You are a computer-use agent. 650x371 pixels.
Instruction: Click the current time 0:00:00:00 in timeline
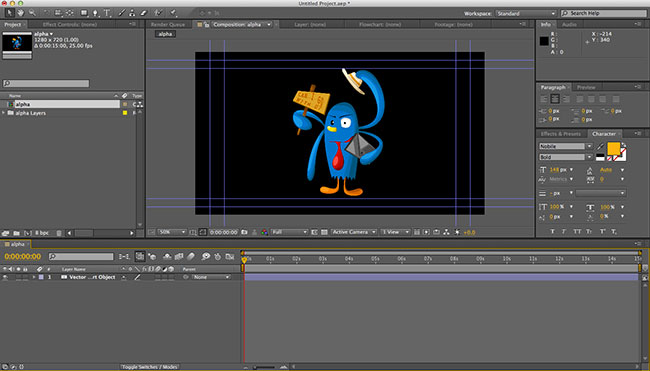[22, 257]
